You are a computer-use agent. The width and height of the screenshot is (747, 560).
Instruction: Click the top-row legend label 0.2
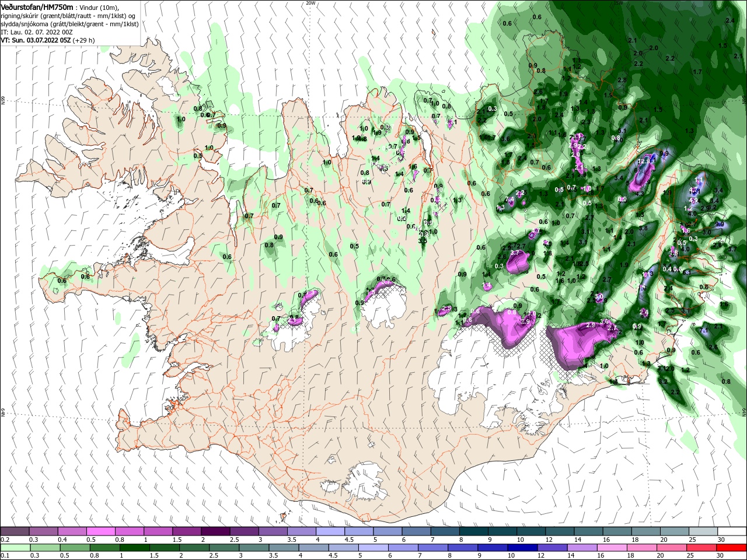click(x=5, y=540)
